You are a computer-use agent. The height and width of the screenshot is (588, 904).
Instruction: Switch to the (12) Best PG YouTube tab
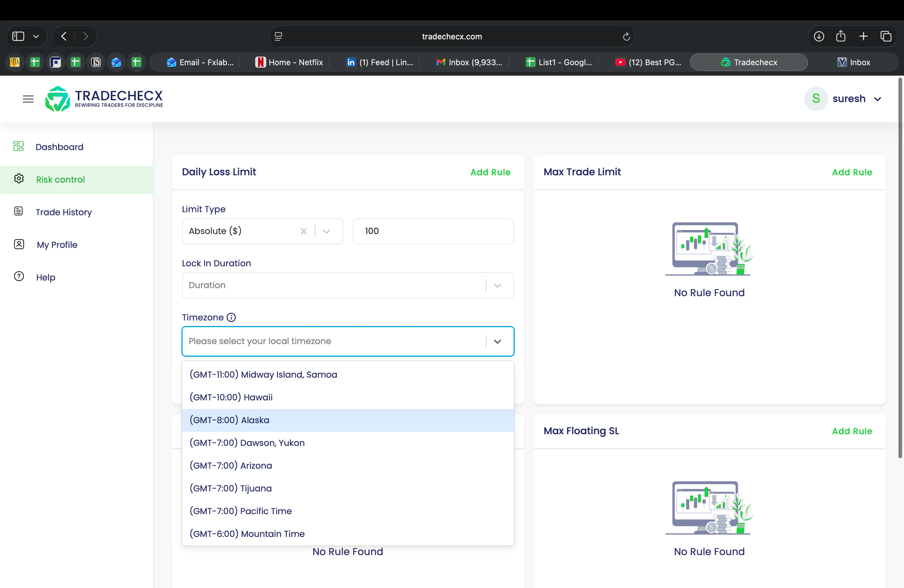[648, 62]
